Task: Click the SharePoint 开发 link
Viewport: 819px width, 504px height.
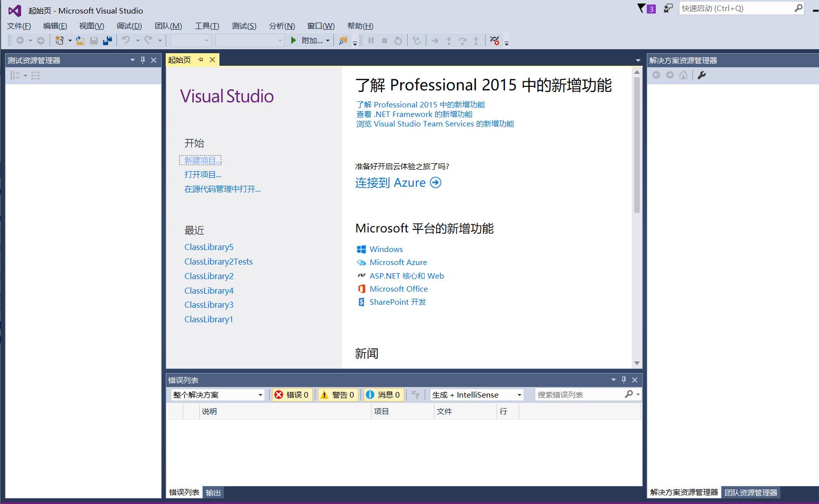Action: pyautogui.click(x=398, y=302)
